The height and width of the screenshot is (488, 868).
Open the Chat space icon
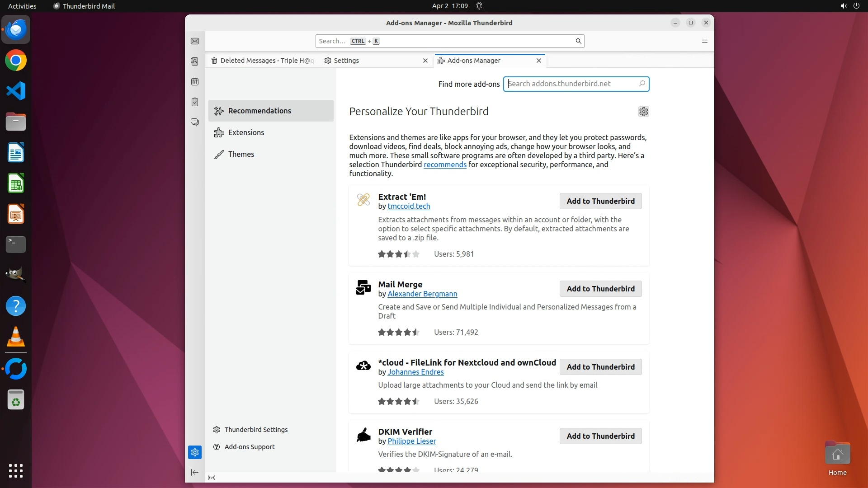click(195, 122)
